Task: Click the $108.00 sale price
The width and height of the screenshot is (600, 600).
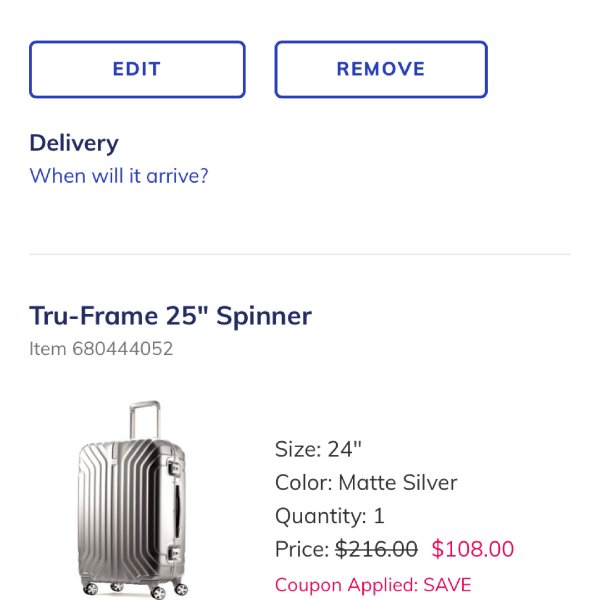Action: tap(472, 549)
